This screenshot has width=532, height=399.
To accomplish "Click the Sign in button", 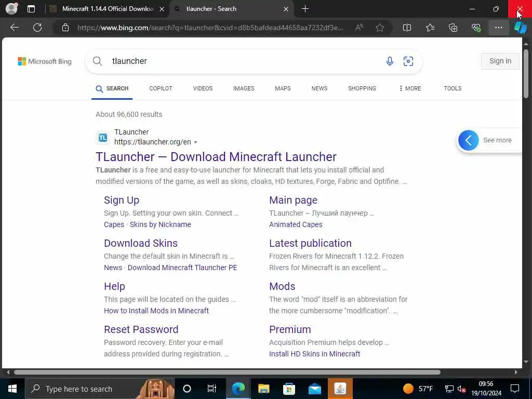I will point(500,61).
